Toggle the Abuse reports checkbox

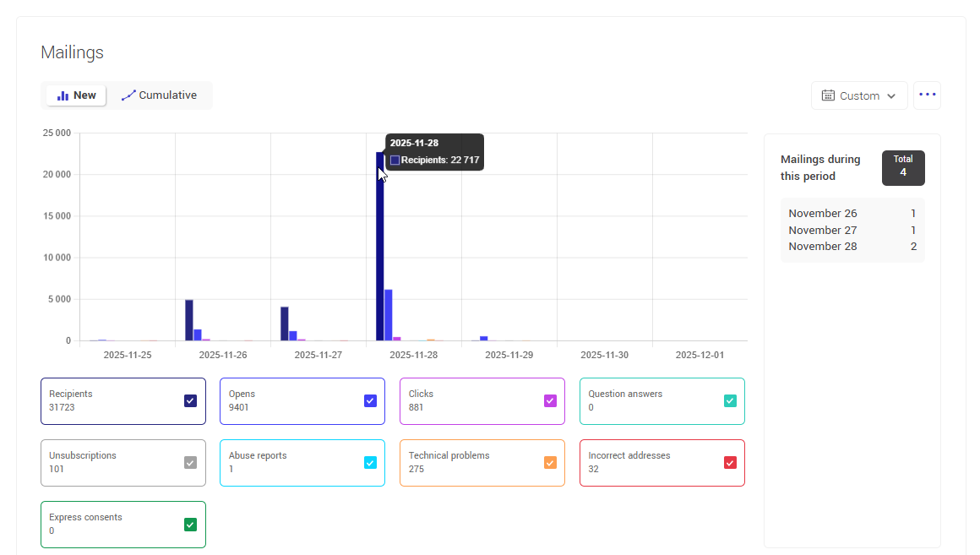click(370, 463)
